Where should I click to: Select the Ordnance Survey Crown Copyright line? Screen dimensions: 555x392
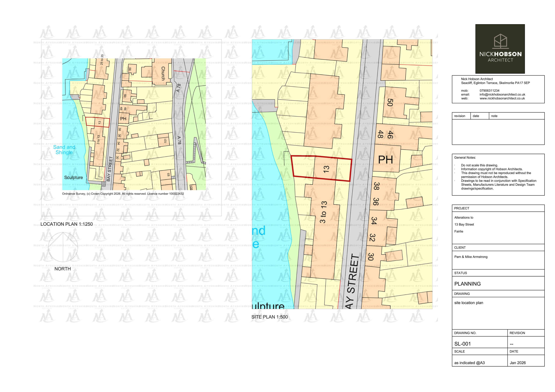123,194
